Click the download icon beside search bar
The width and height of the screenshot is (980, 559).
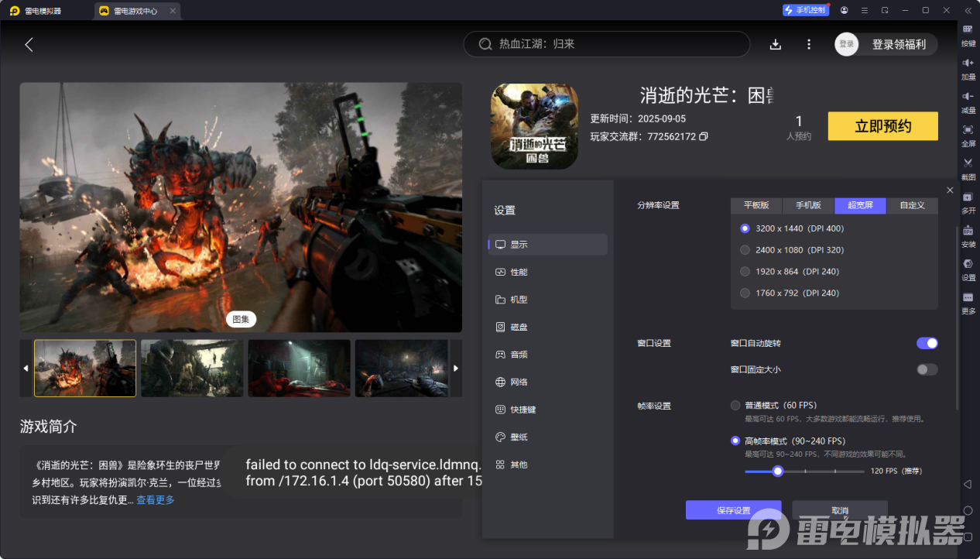(775, 44)
